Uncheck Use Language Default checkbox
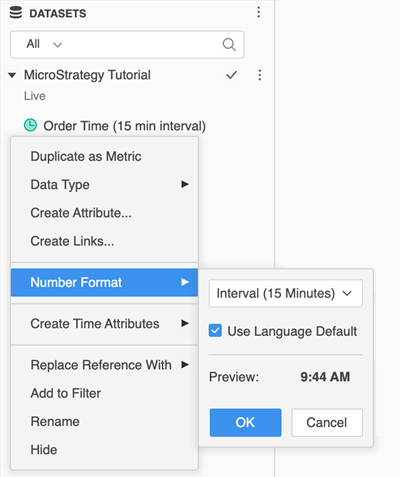400x477 pixels. coord(215,331)
